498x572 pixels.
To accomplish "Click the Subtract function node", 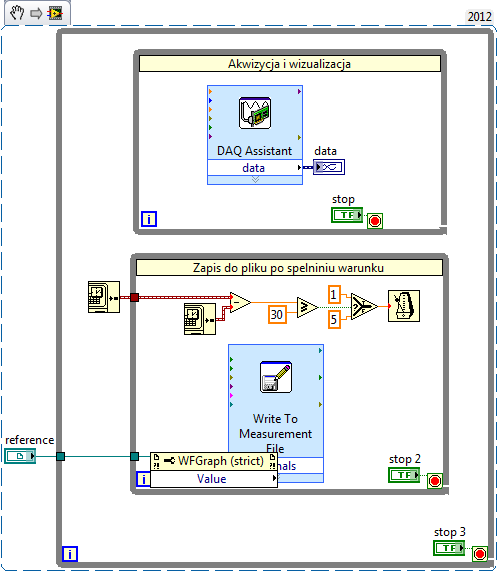I will [240, 302].
